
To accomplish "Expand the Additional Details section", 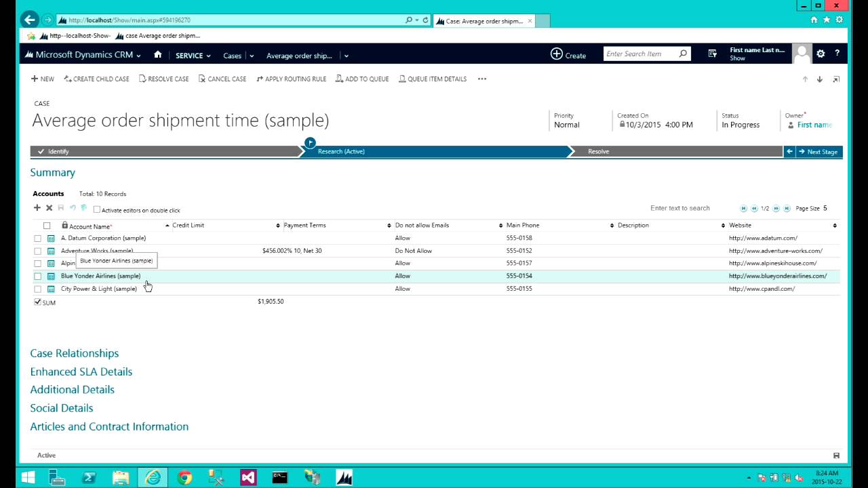I will coord(73,390).
